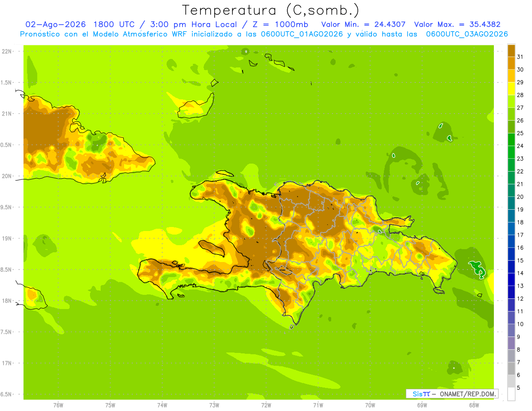The height and width of the screenshot is (411, 532).
Task: Click the "70W" longitude label
Action: pyautogui.click(x=370, y=405)
